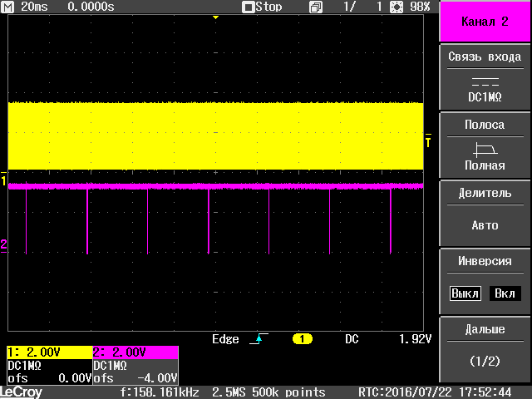Click the 1/ 1 acquisition counter
This screenshot has width=532, height=399.
coord(362,7)
